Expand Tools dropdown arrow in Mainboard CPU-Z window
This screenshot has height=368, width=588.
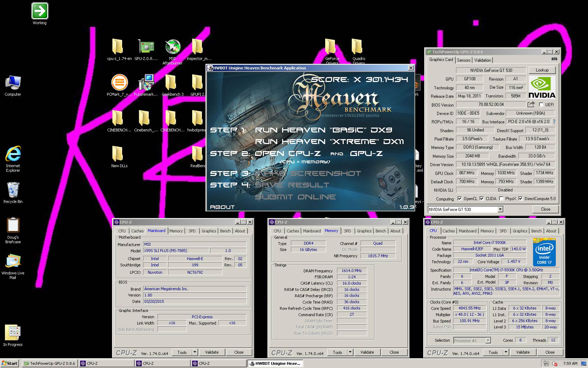tap(195, 352)
